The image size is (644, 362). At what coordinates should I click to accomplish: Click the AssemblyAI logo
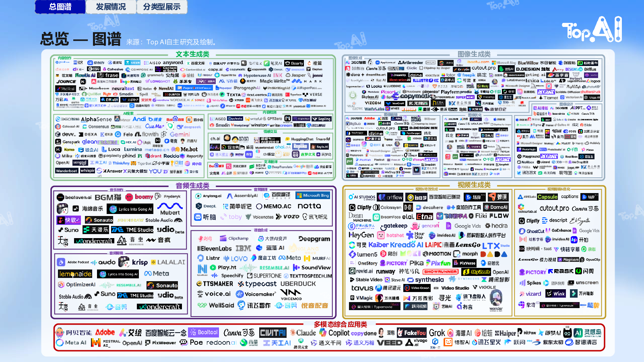242,196
